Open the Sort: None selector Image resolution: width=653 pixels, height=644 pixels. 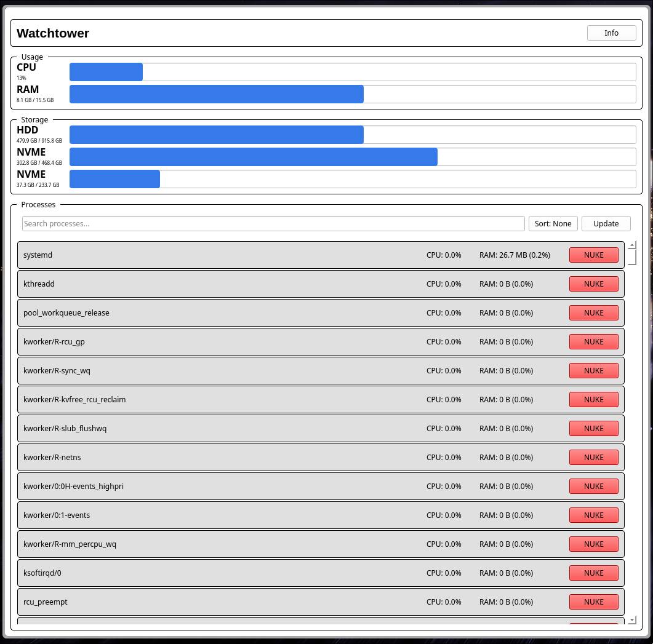point(553,223)
